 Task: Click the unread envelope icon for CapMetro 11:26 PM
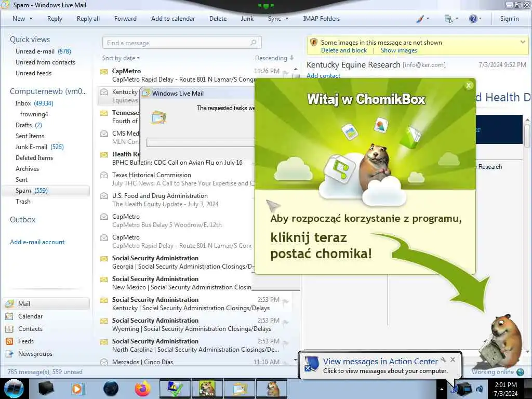point(104,71)
